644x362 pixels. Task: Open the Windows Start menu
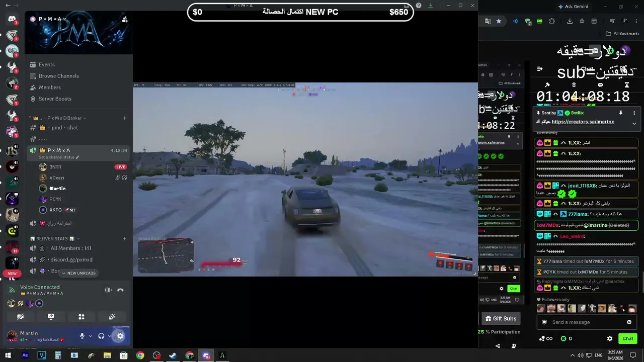[x=8, y=355]
